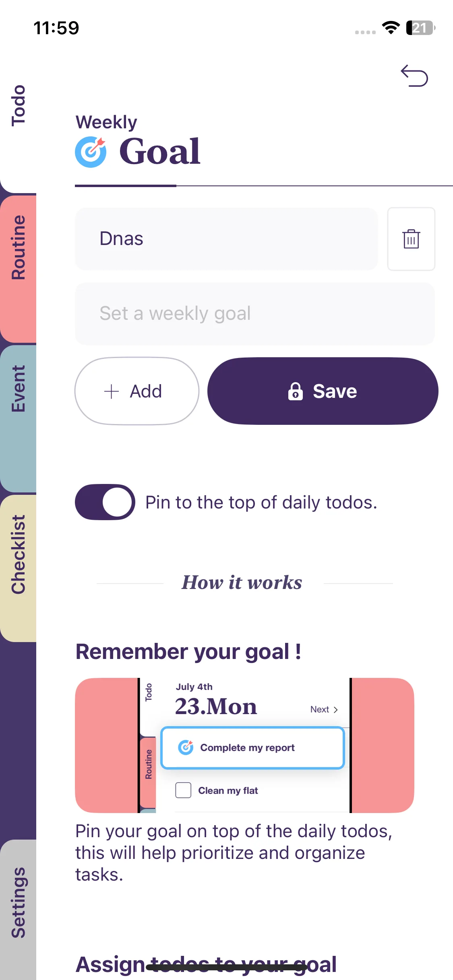Image resolution: width=453 pixels, height=980 pixels.
Task: Tap the plus icon on Add button
Action: 112,391
